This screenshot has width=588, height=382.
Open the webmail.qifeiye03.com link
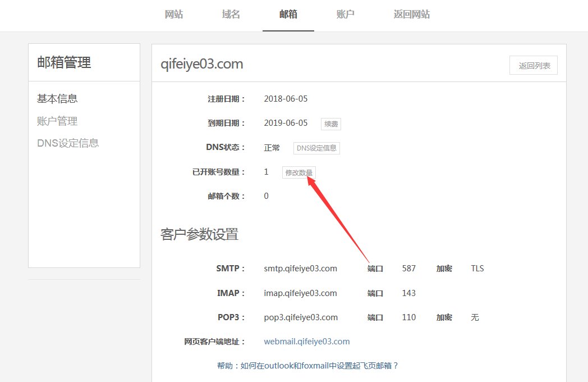point(307,342)
